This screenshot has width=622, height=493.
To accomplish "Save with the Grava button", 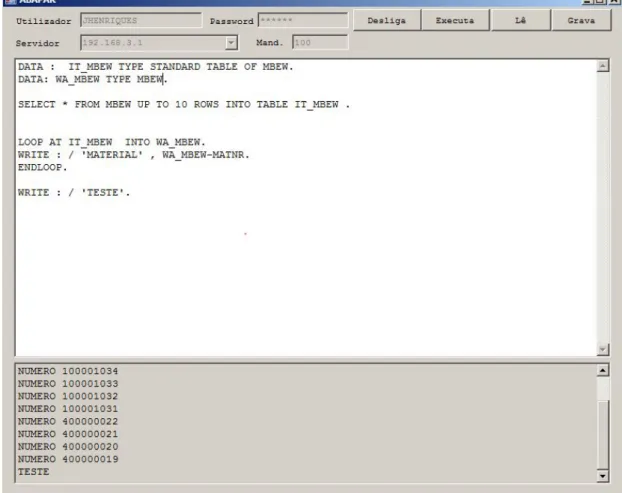I will 581,20.
